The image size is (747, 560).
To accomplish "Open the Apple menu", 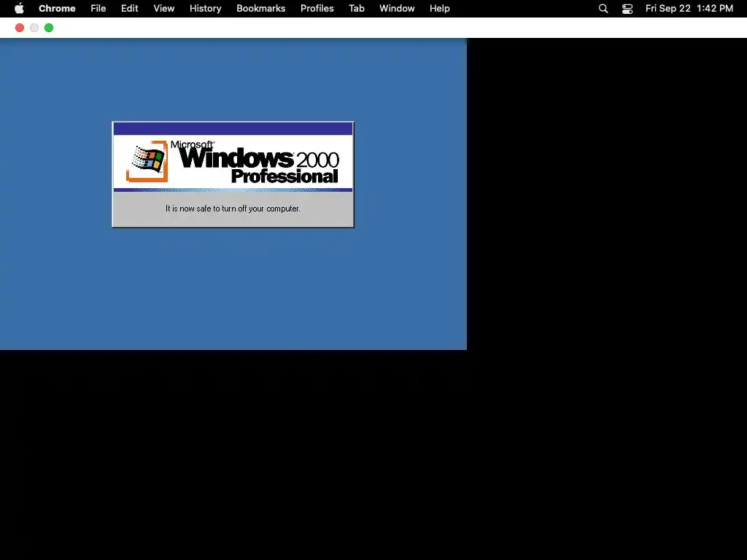I will click(x=19, y=9).
